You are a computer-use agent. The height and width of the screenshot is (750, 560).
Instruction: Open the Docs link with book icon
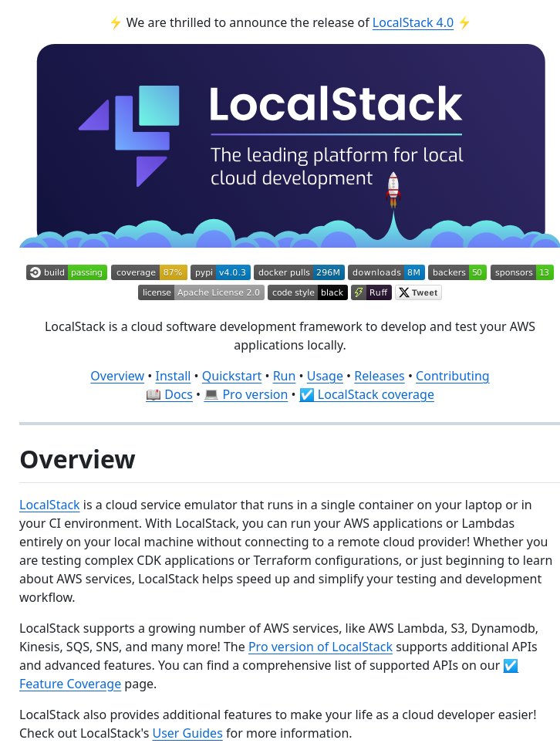pyautogui.click(x=169, y=394)
